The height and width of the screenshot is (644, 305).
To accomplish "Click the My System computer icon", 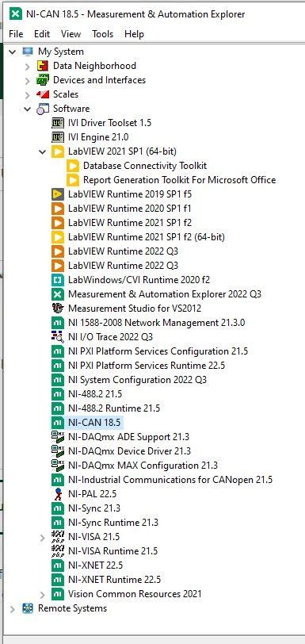I will [28, 52].
